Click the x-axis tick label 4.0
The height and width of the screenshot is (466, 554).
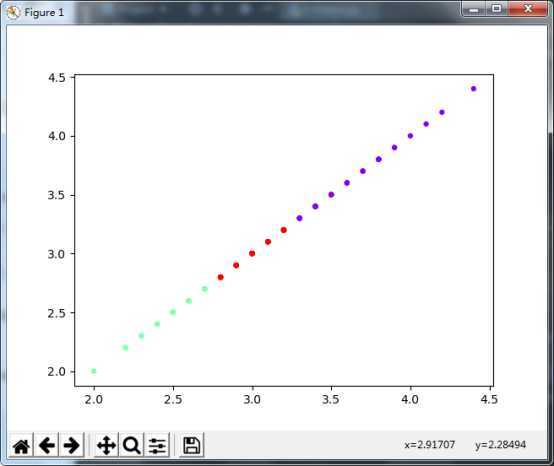410,400
